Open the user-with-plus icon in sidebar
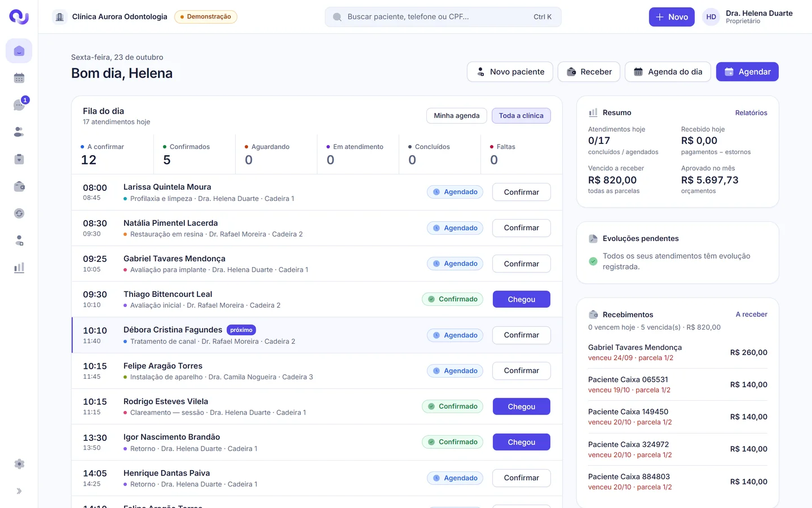 [19, 240]
